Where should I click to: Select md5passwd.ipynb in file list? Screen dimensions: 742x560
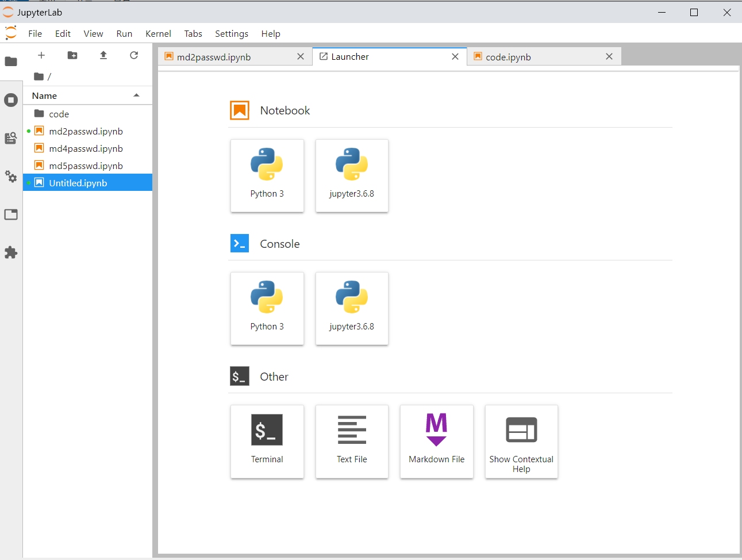[x=87, y=166]
